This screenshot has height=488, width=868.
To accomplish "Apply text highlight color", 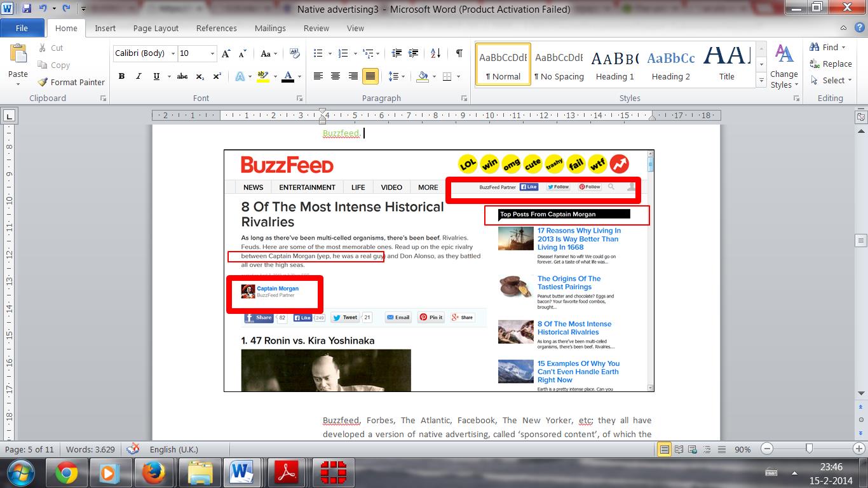I will [x=261, y=76].
